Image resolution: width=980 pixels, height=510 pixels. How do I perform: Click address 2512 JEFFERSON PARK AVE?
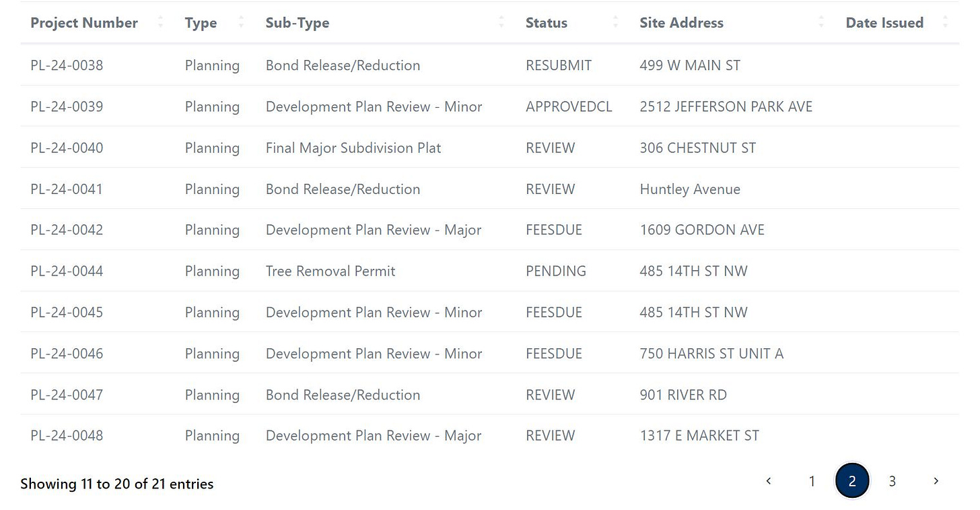point(726,106)
